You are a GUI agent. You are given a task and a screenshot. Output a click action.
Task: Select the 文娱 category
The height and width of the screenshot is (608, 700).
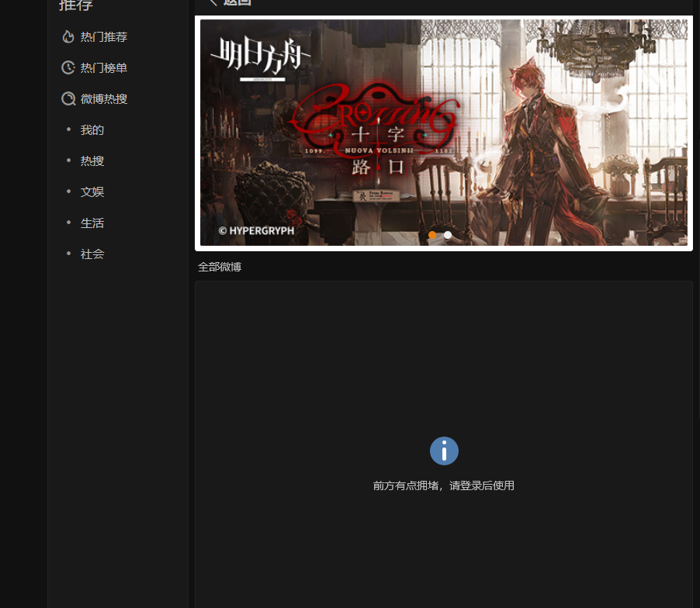pyautogui.click(x=92, y=192)
